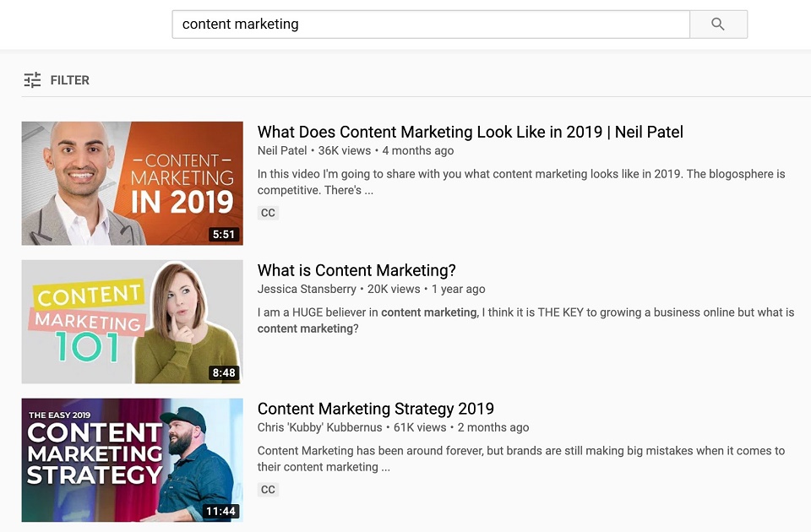The width and height of the screenshot is (811, 532).
Task: Focus the 'content marketing' search field
Action: pyautogui.click(x=431, y=24)
